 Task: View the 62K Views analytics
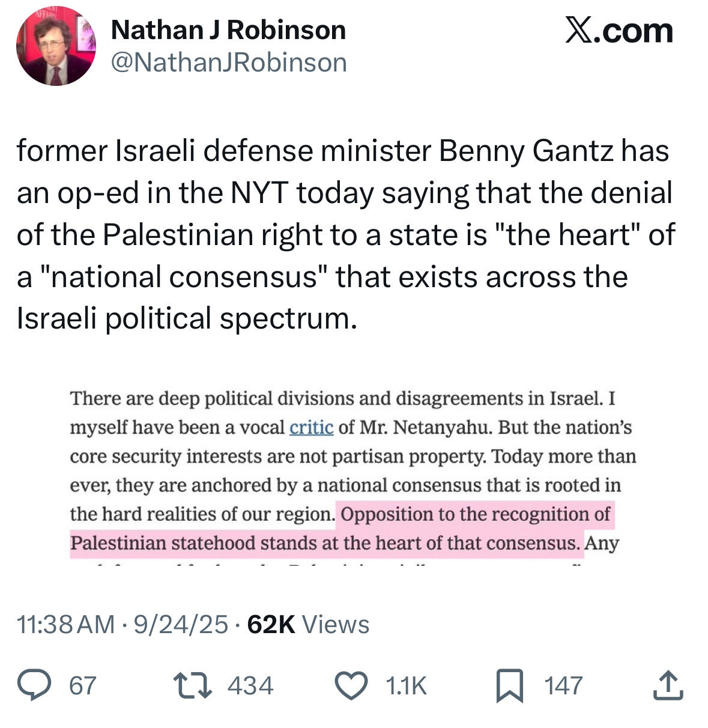point(308,625)
